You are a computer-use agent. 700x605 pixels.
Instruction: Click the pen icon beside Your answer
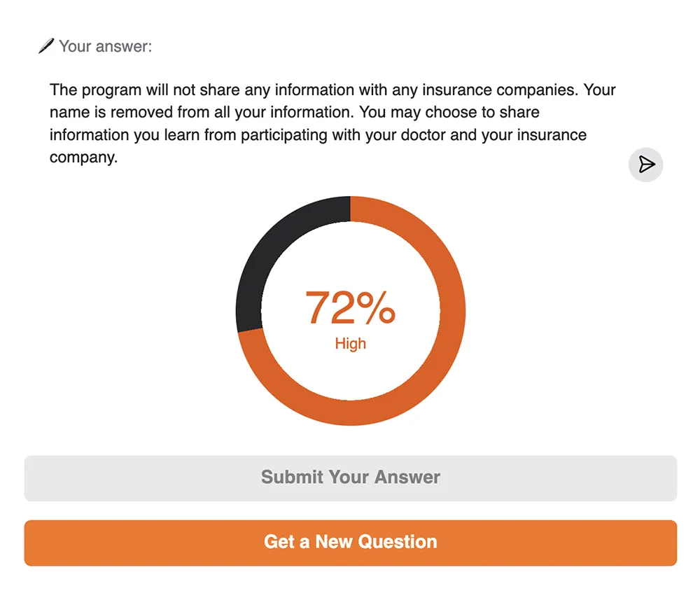[46, 46]
